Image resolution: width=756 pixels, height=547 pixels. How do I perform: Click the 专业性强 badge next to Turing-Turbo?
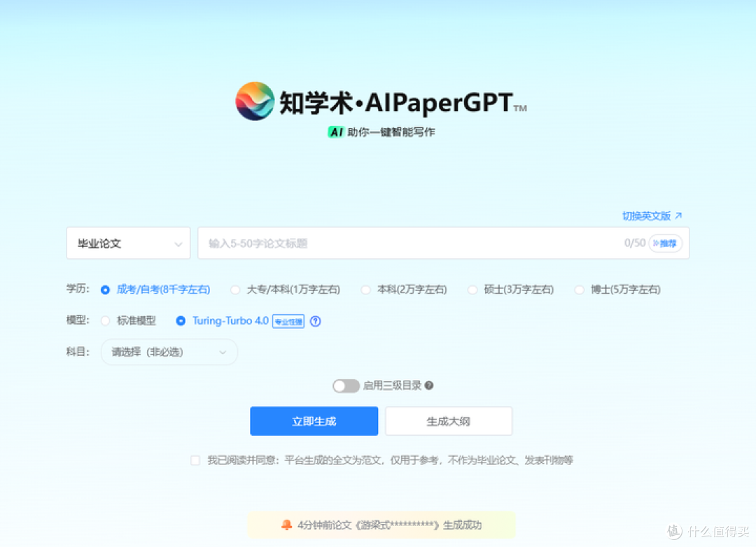coord(288,322)
